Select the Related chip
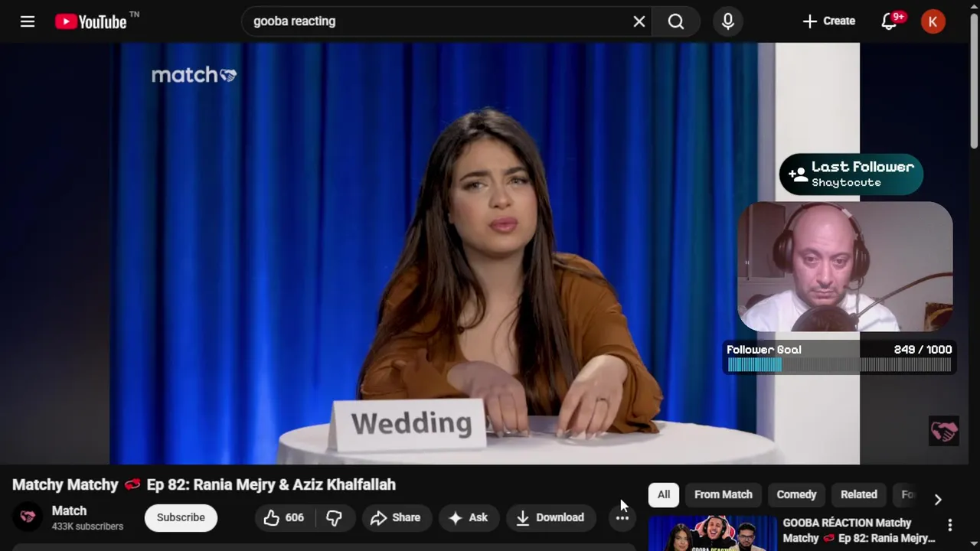The width and height of the screenshot is (980, 551). (x=859, y=494)
